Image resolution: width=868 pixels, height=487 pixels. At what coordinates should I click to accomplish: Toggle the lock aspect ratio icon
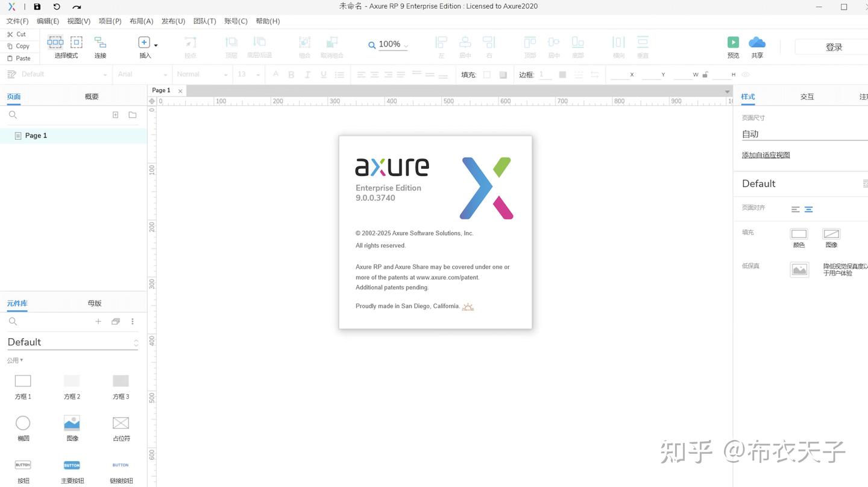click(705, 75)
